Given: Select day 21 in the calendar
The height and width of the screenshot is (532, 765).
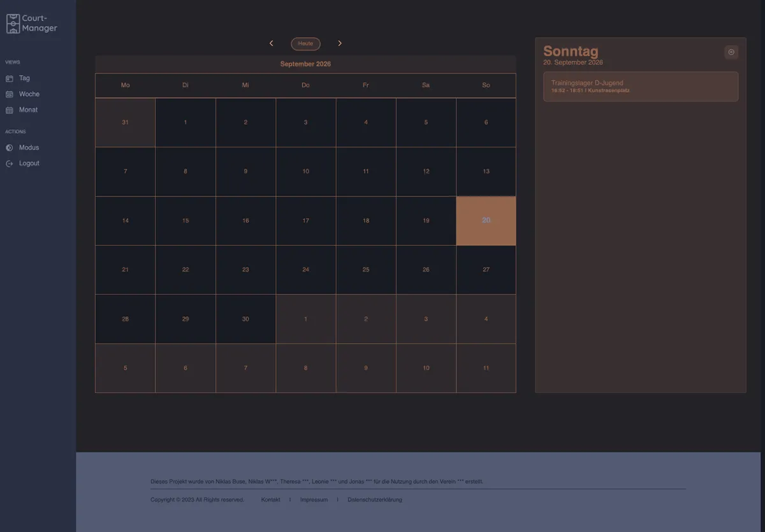Looking at the screenshot, I should point(125,270).
